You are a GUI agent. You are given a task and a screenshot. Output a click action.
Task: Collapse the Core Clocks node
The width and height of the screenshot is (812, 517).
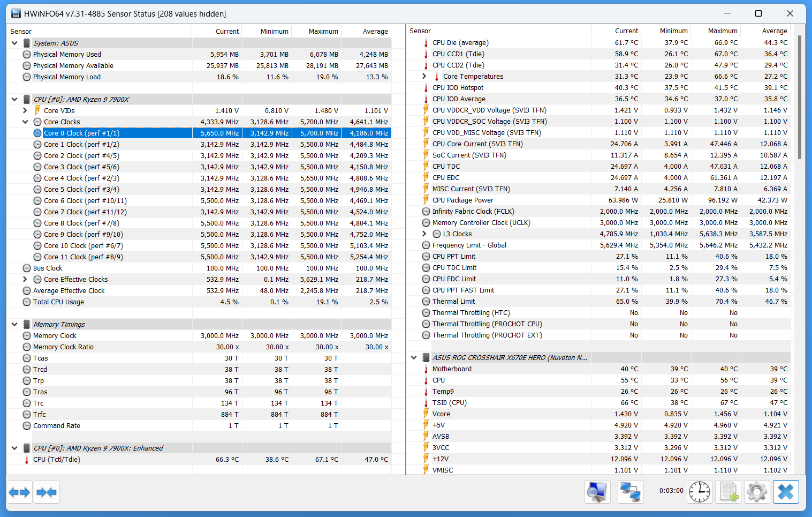25,122
